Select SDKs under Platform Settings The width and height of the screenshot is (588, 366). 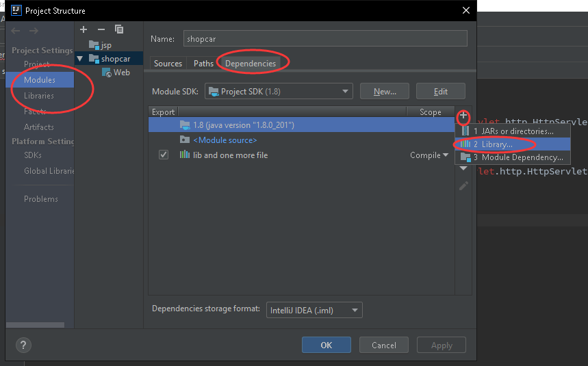33,155
